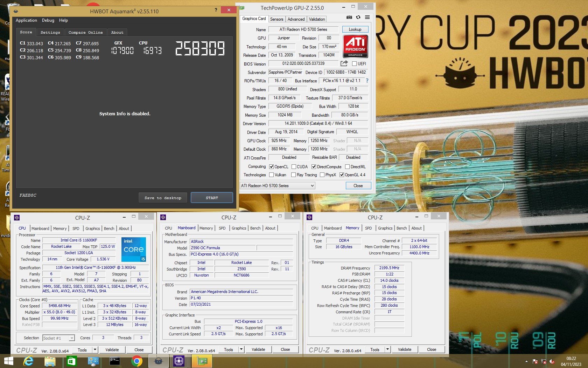The image size is (588, 368).
Task: Click the BIOS export share icon
Action: pos(344,63)
